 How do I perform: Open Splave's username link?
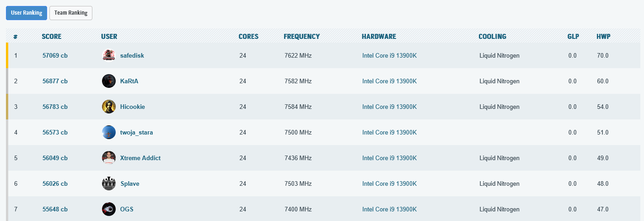pos(130,184)
